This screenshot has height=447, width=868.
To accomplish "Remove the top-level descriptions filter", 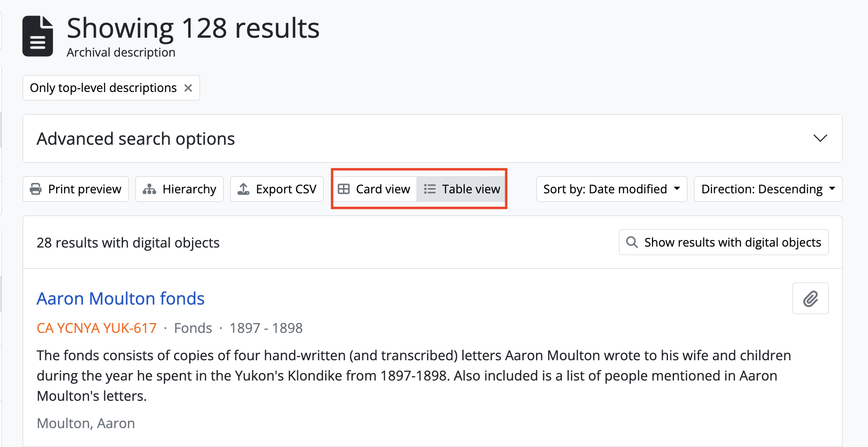I will (x=188, y=88).
